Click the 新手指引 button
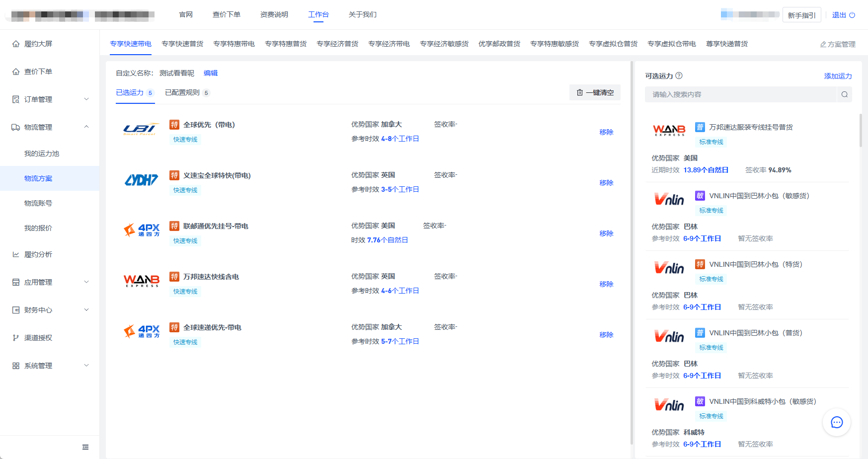The width and height of the screenshot is (868, 459). [802, 15]
